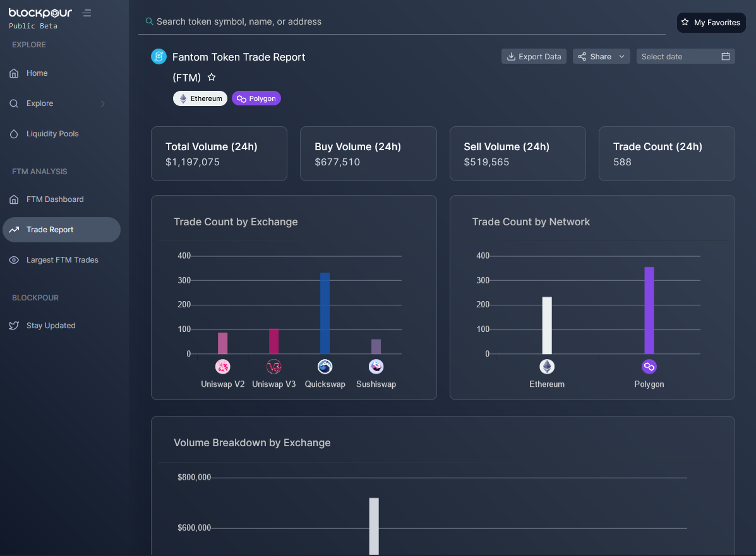This screenshot has width=756, height=556.
Task: Click the Liquidity Pools droplet icon
Action: pos(14,134)
